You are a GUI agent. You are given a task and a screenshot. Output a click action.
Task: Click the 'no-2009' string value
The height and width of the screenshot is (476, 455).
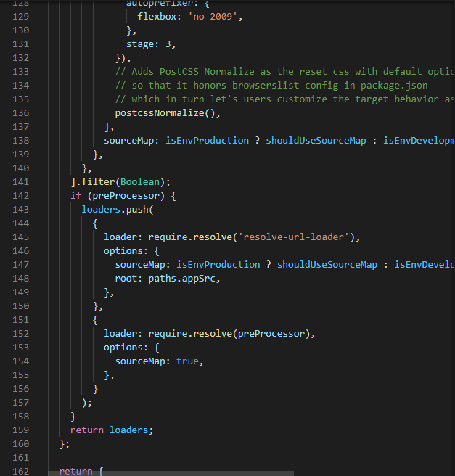pyautogui.click(x=213, y=17)
